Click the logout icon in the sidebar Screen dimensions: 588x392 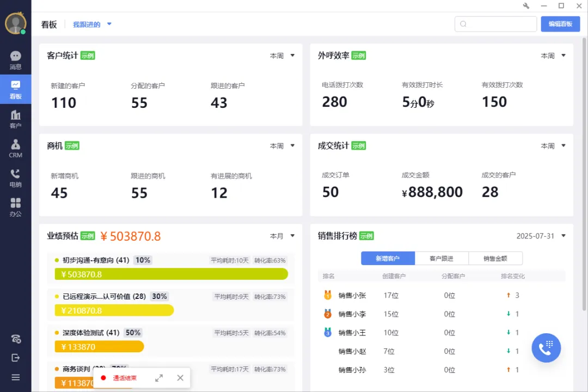[15, 358]
